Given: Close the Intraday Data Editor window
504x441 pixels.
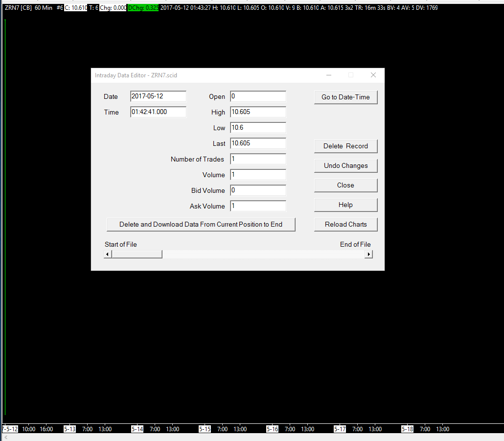Looking at the screenshot, I should [x=373, y=75].
